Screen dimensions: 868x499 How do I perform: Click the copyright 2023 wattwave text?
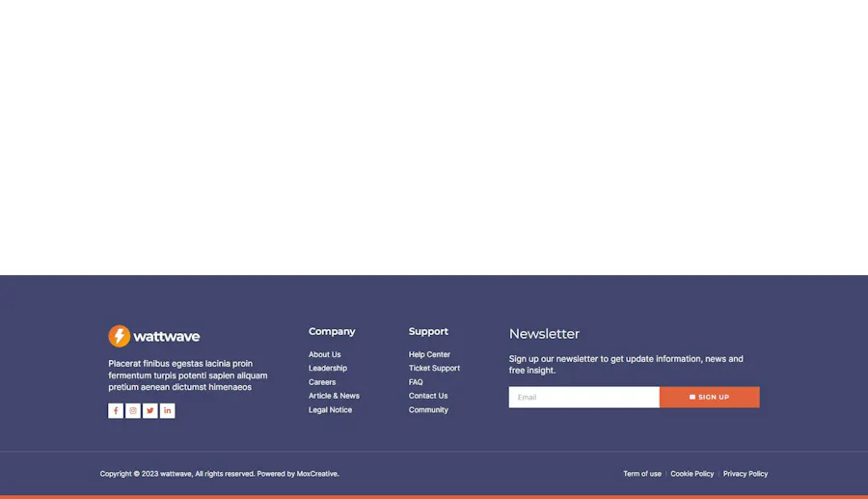point(219,474)
